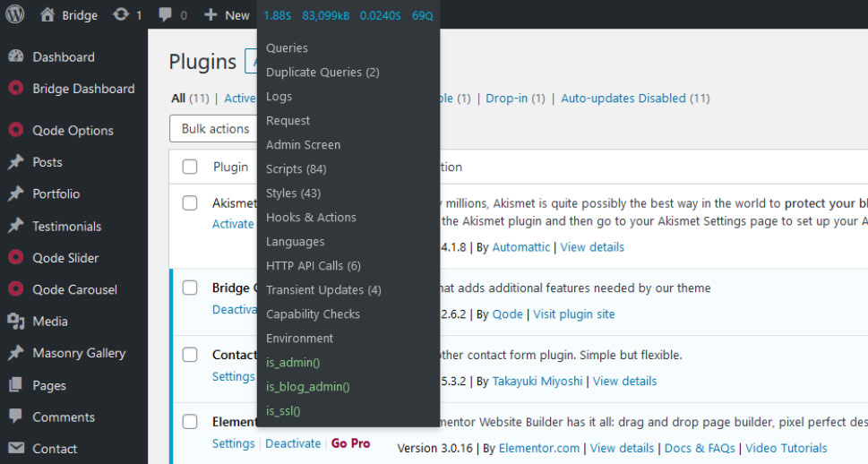The image size is (868, 464).
Task: Click the plus icon for New
Action: point(211,15)
